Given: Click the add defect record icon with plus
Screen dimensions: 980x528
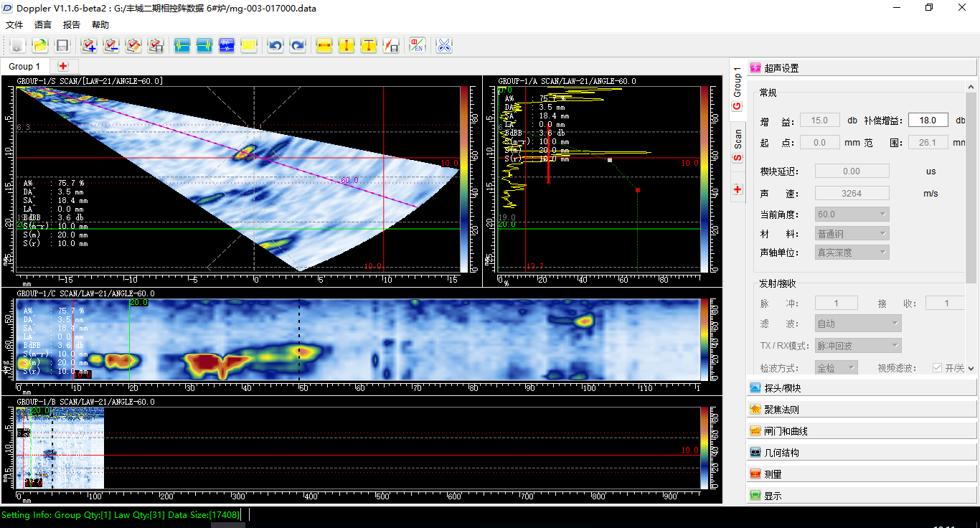Looking at the screenshot, I should (x=89, y=46).
